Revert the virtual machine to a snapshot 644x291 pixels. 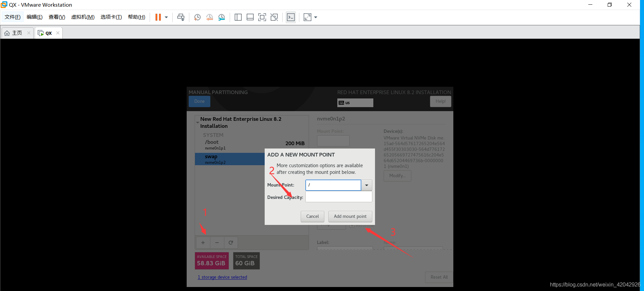pyautogui.click(x=210, y=17)
